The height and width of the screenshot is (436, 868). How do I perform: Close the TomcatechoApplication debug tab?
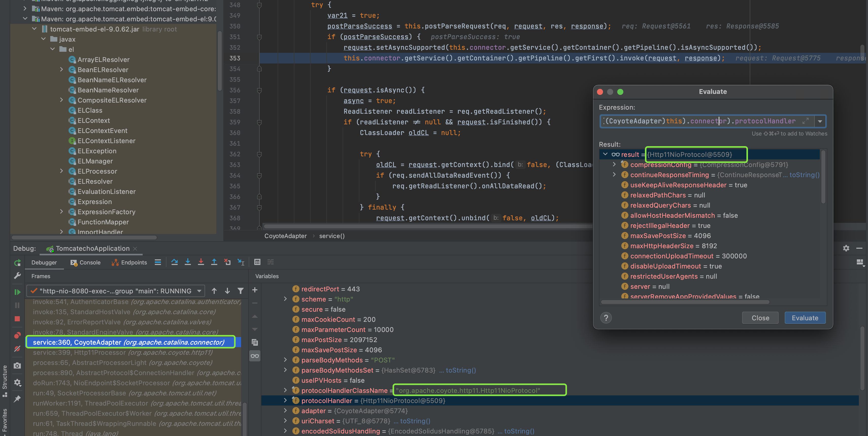pyautogui.click(x=135, y=249)
